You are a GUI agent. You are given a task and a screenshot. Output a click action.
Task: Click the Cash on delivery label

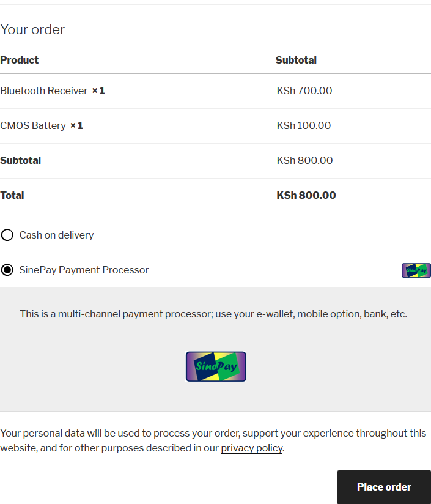coord(56,235)
